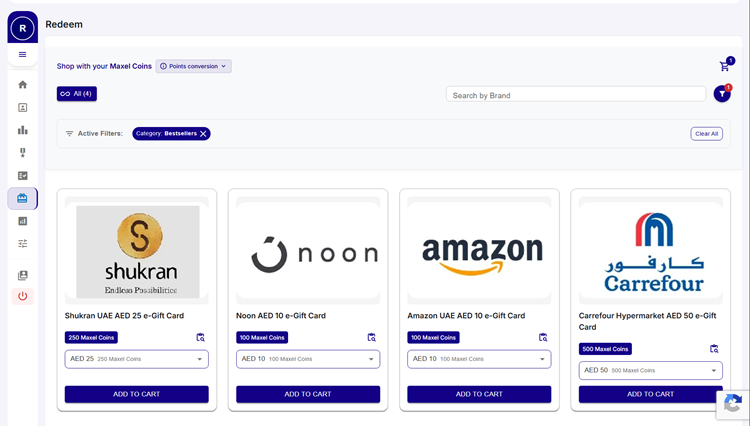
Task: Click 100 Maxel Coins badge on Noon card
Action: point(262,338)
